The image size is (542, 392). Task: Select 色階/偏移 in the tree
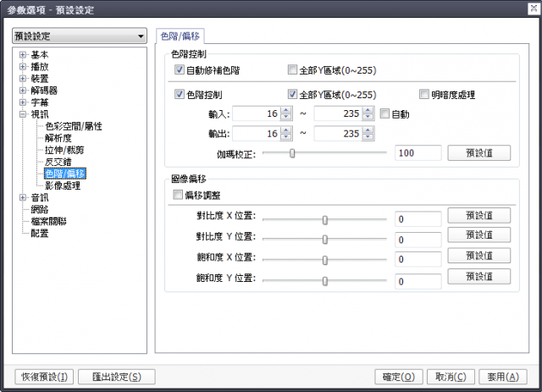tap(65, 174)
